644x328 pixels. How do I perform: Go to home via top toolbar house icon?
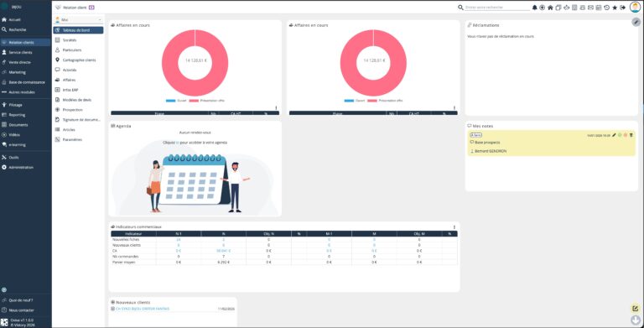tap(550, 8)
